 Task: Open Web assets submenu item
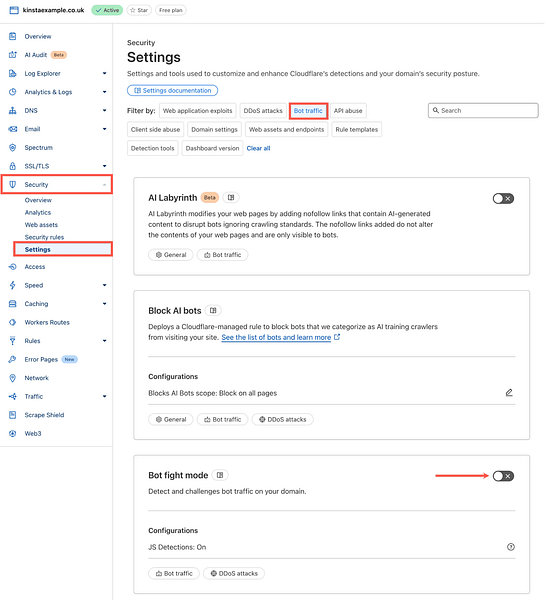(x=41, y=225)
